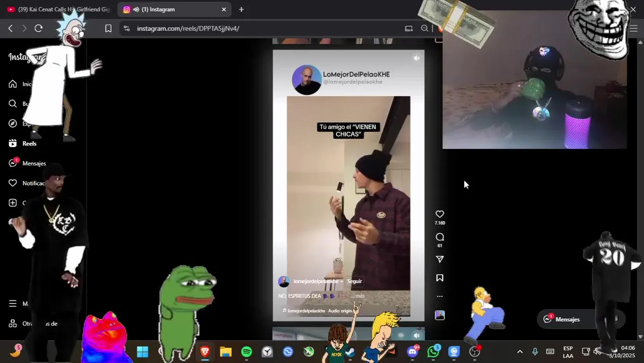Open the Explorar compass icon

13,124
